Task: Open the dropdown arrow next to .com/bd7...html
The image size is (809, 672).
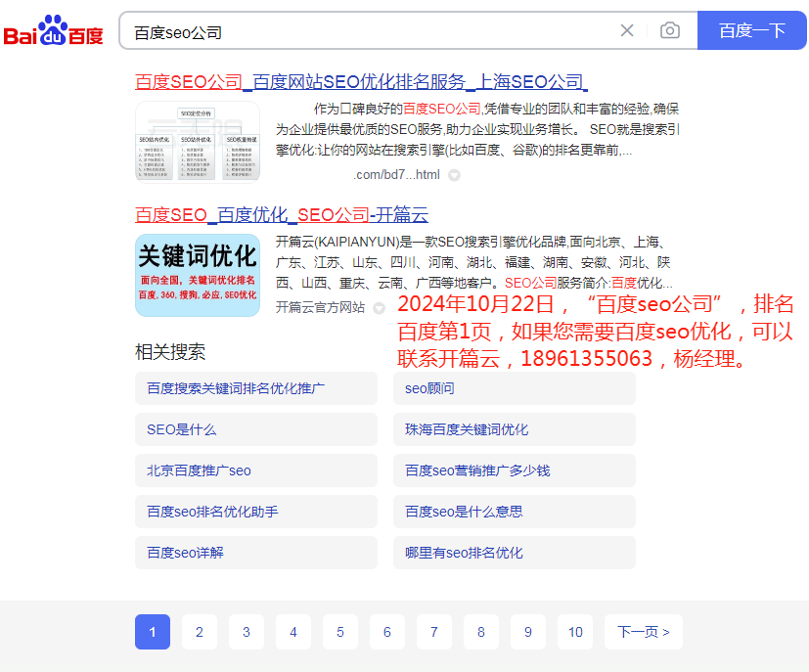Action: pyautogui.click(x=453, y=175)
